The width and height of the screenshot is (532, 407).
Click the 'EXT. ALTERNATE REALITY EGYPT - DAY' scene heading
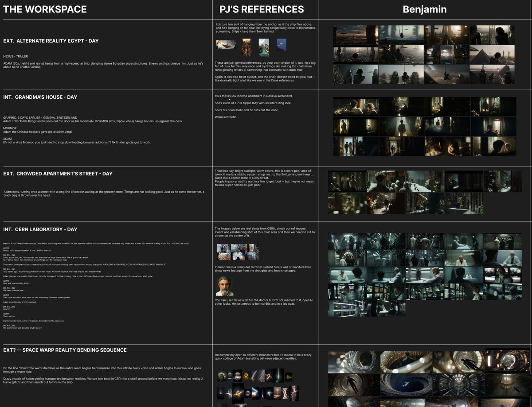(51, 41)
